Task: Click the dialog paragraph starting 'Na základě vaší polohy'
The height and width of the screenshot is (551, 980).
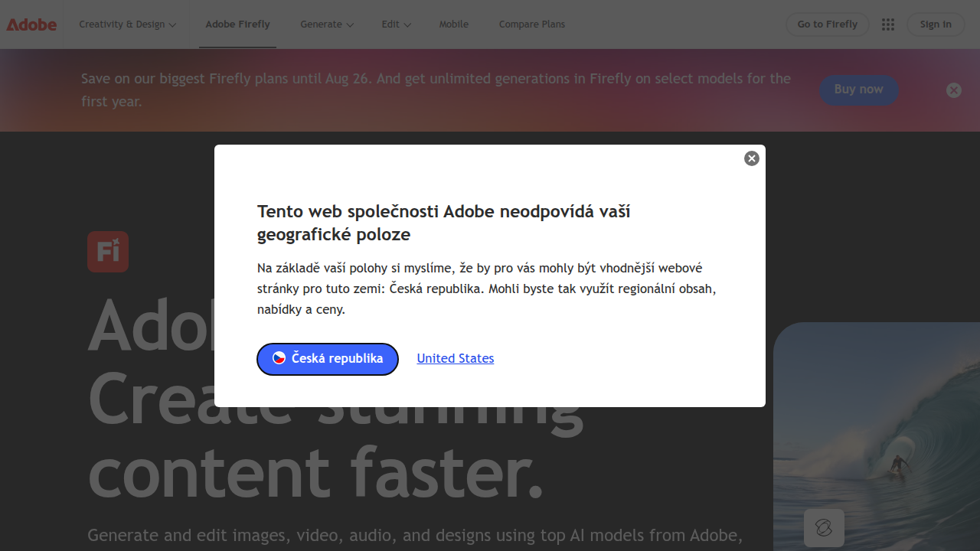Action: tap(487, 289)
